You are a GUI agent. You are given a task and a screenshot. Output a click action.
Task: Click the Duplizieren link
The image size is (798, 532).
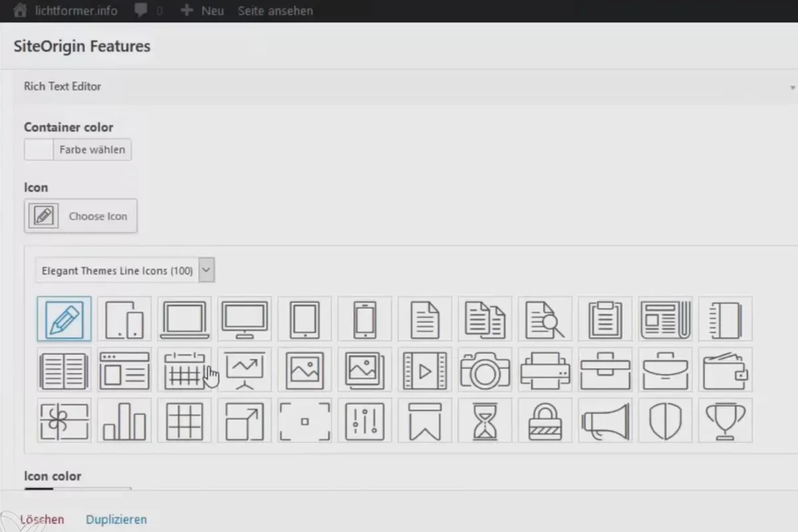(116, 519)
